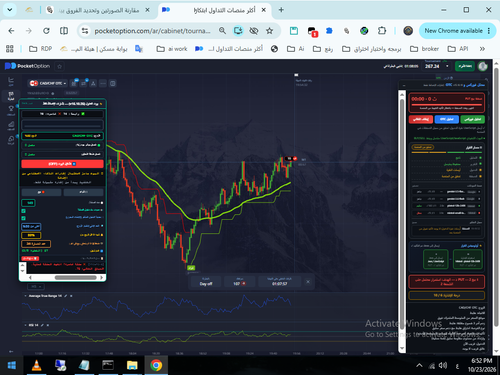This screenshot has width=500, height=375.
Task: Remove the Average True Range 14 indicator
Action: click(x=71, y=296)
